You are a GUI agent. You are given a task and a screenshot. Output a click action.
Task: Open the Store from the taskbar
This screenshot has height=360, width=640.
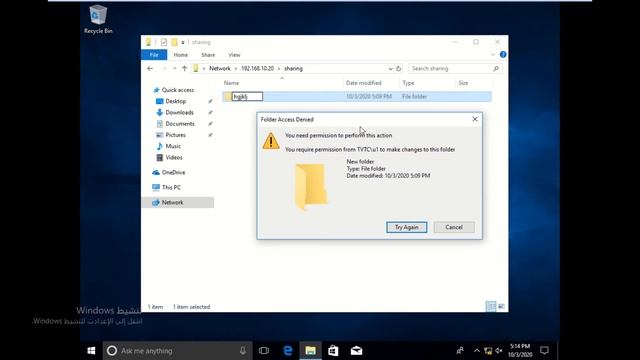tap(333, 351)
